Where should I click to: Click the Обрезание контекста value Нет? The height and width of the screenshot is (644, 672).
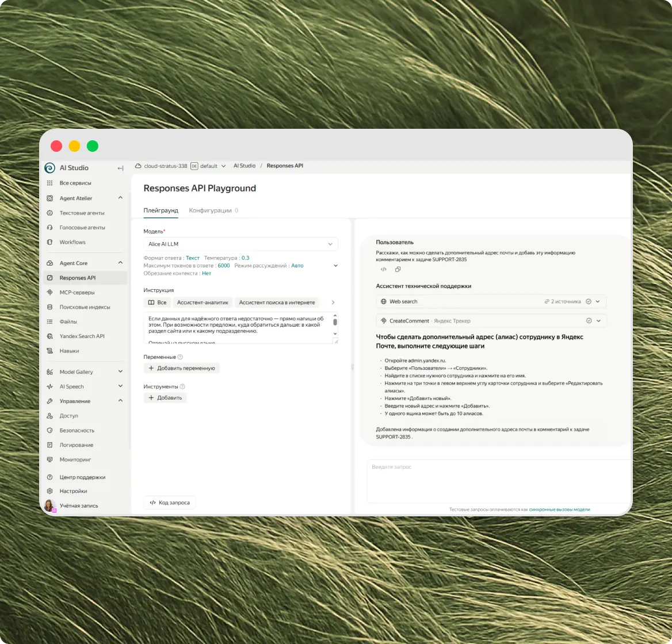click(x=207, y=273)
